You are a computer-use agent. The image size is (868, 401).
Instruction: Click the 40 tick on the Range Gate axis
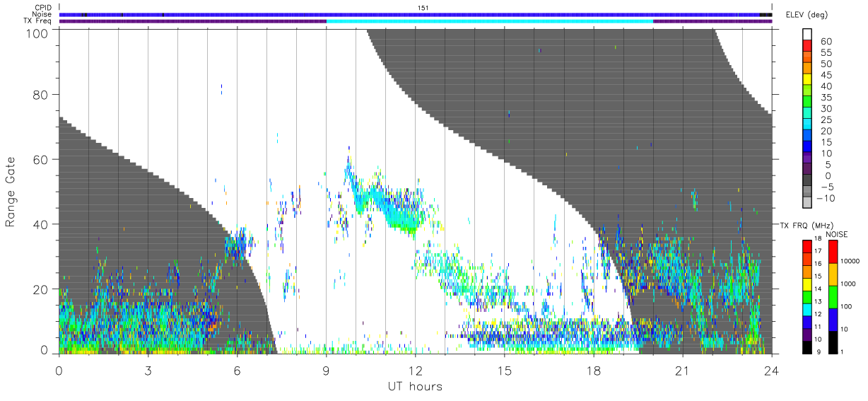click(42, 224)
